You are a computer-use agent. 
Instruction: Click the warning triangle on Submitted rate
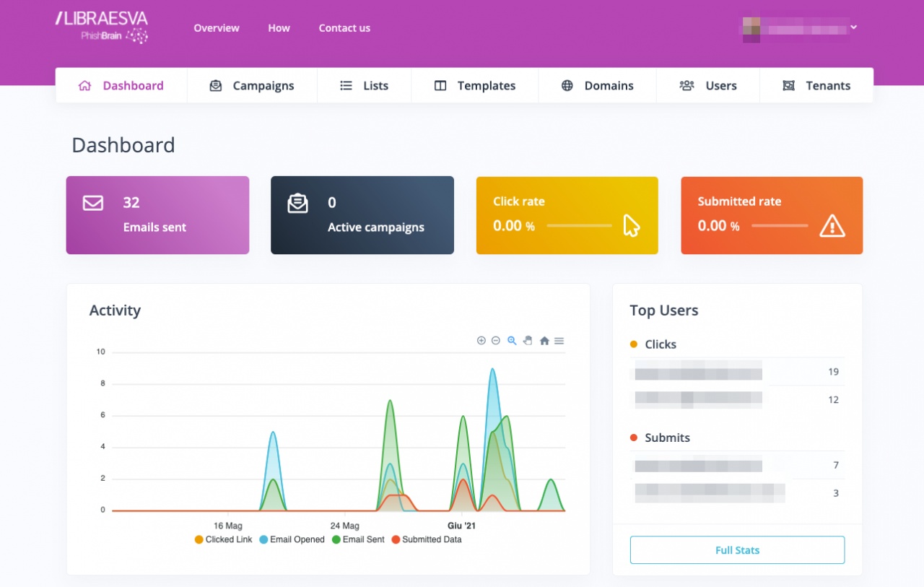(832, 227)
